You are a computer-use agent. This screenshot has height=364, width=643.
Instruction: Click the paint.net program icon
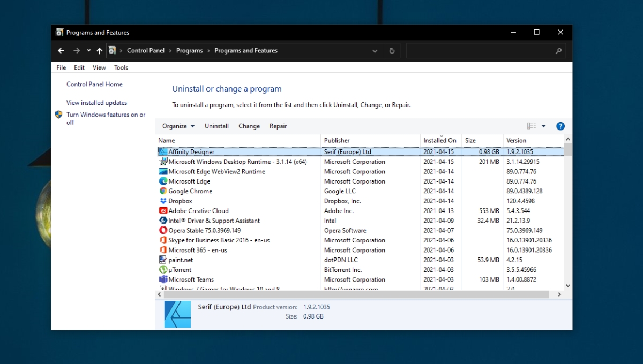point(163,260)
